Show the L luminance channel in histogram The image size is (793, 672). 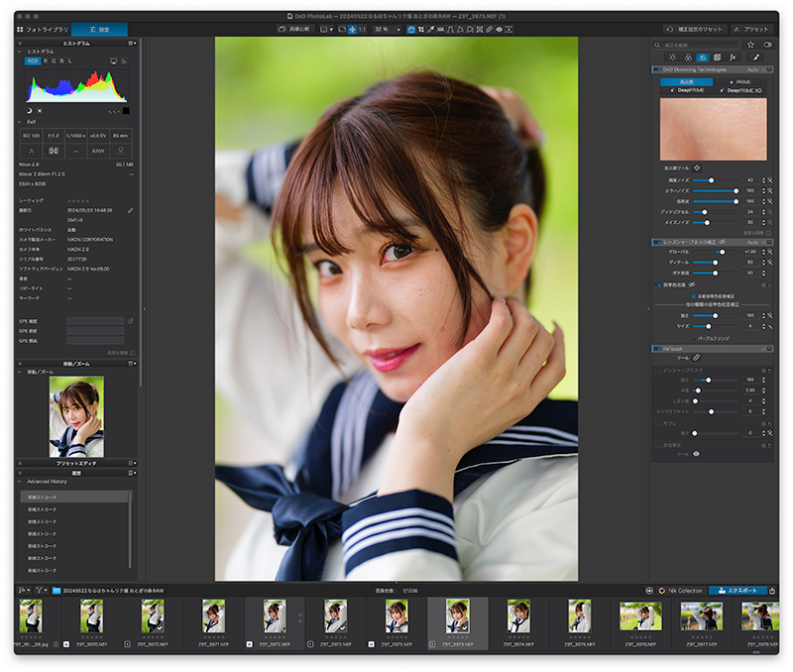pyautogui.click(x=69, y=61)
